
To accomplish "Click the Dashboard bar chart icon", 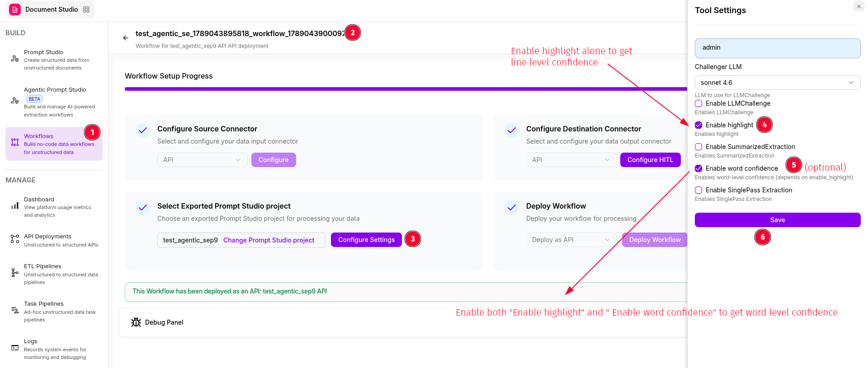I will click(x=15, y=205).
